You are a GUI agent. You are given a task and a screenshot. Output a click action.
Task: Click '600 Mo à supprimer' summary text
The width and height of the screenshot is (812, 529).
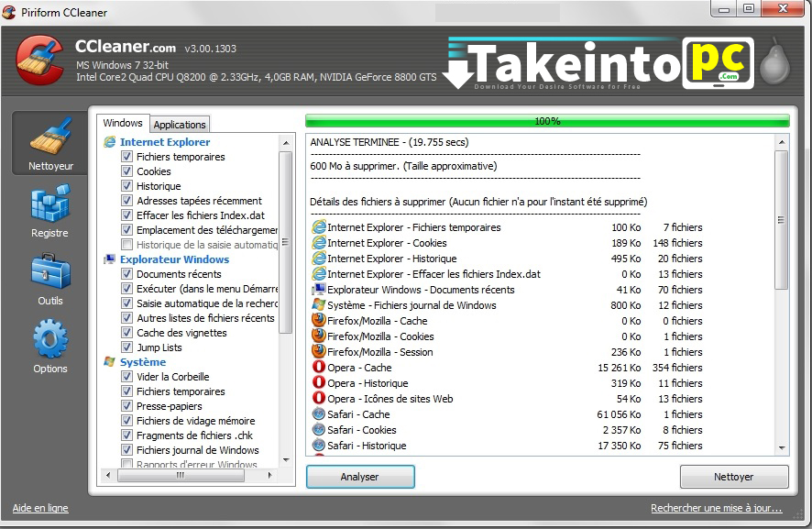[403, 166]
